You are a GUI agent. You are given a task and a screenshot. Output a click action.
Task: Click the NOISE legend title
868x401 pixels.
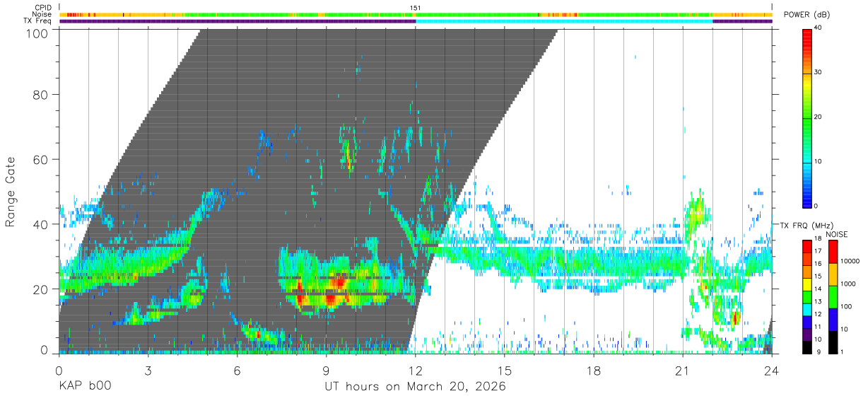click(x=837, y=234)
